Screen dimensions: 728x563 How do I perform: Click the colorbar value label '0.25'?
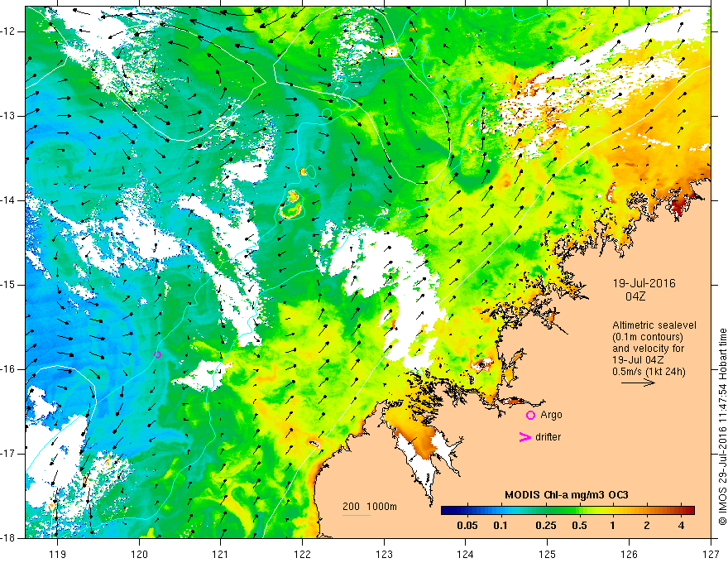pyautogui.click(x=545, y=526)
